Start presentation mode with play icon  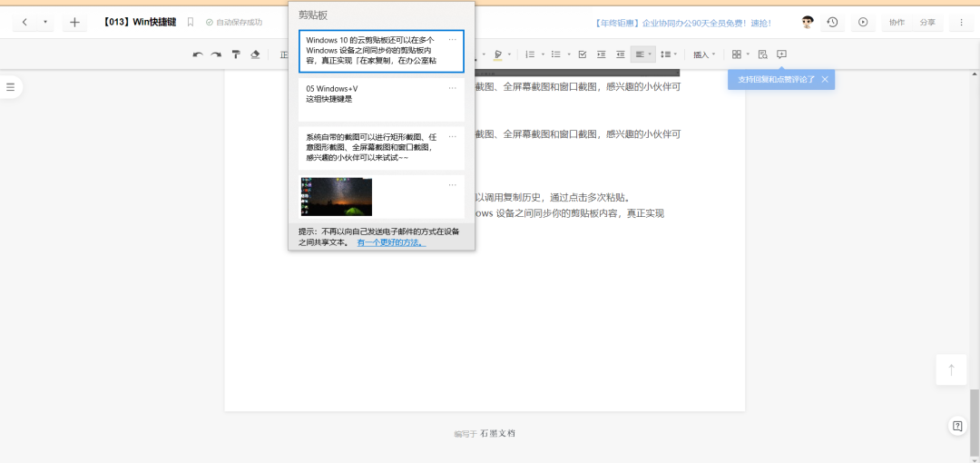(863, 23)
